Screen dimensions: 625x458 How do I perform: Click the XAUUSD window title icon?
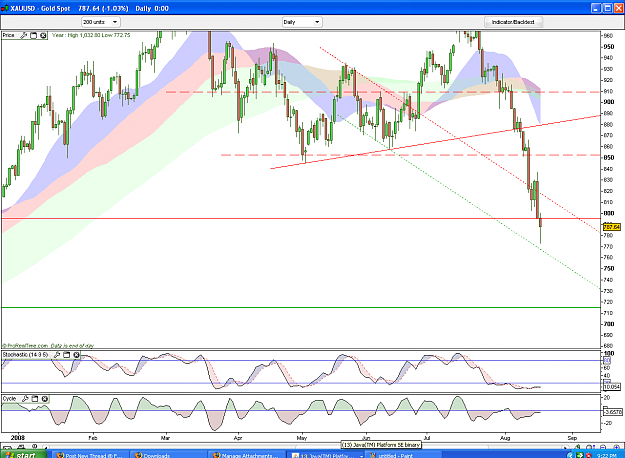(5, 8)
